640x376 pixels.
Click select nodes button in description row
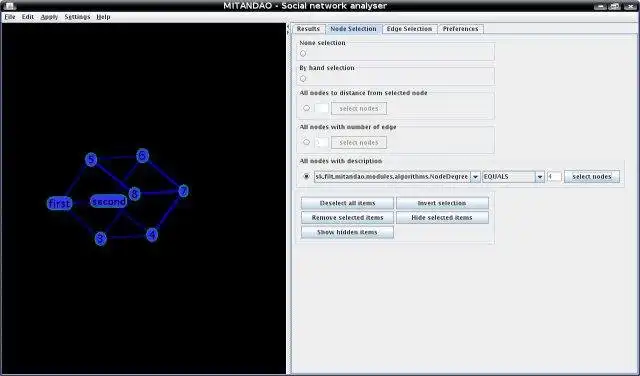tap(592, 176)
